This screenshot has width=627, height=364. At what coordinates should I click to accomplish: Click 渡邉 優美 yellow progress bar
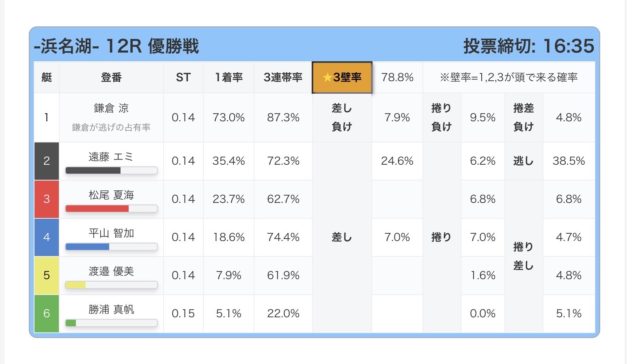click(x=111, y=285)
